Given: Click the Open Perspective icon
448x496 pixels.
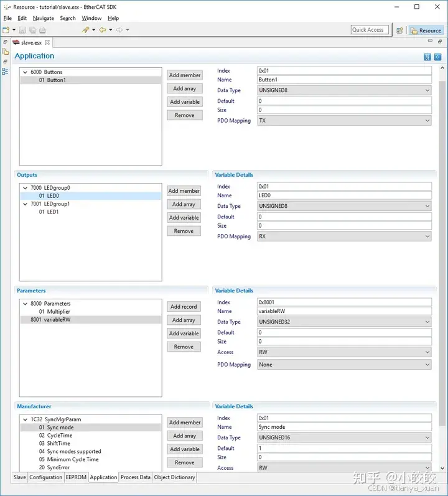Looking at the screenshot, I should tap(400, 30).
